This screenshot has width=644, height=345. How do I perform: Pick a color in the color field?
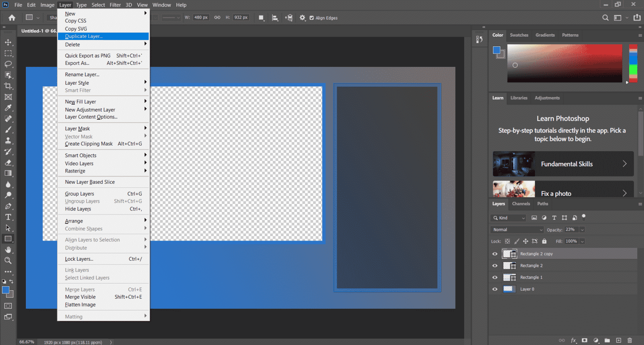[565, 63]
